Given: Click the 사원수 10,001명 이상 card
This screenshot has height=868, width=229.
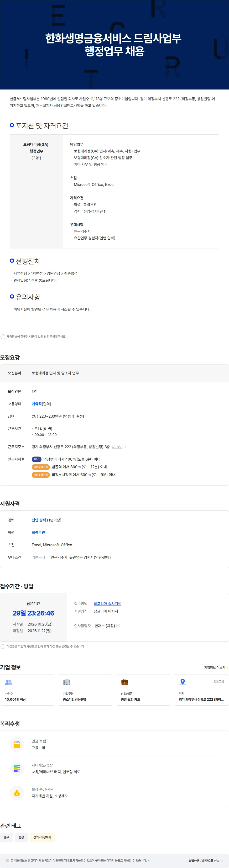Looking at the screenshot, I should [28, 690].
